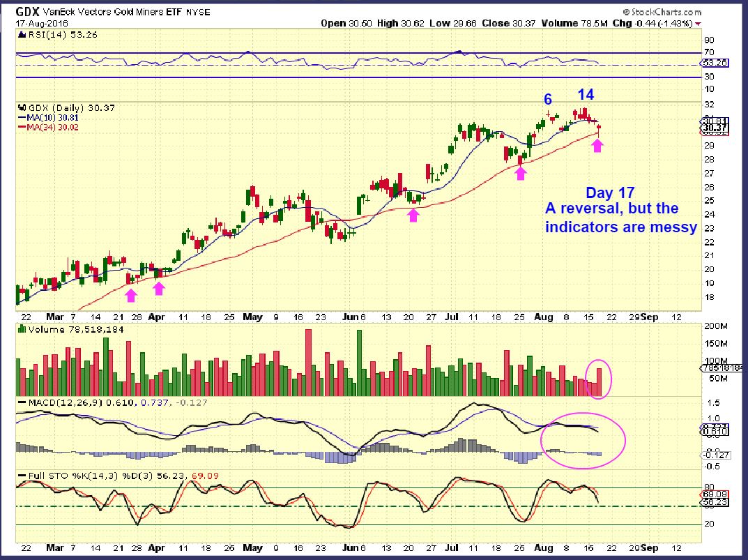Click the Apr label under the price chart
The image size is (748, 560).
click(156, 317)
